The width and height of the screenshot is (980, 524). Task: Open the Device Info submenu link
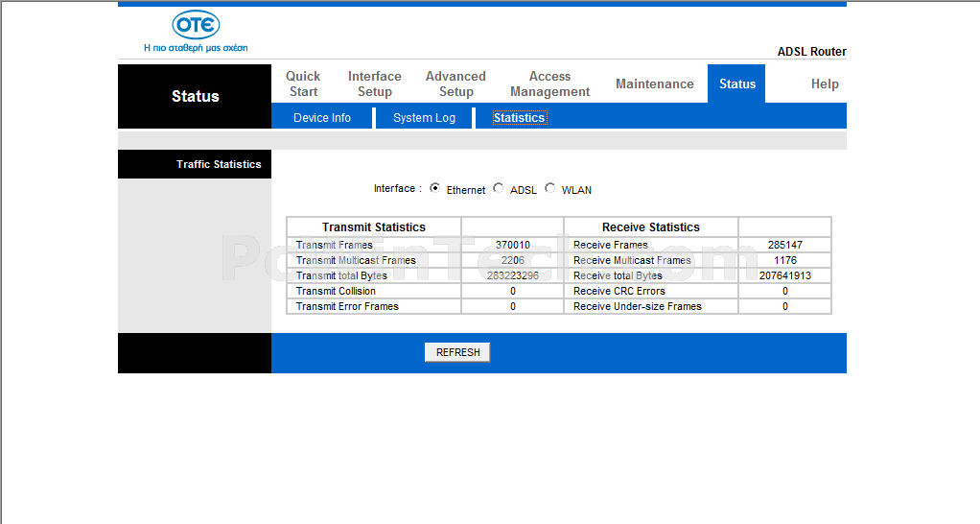[x=321, y=117]
